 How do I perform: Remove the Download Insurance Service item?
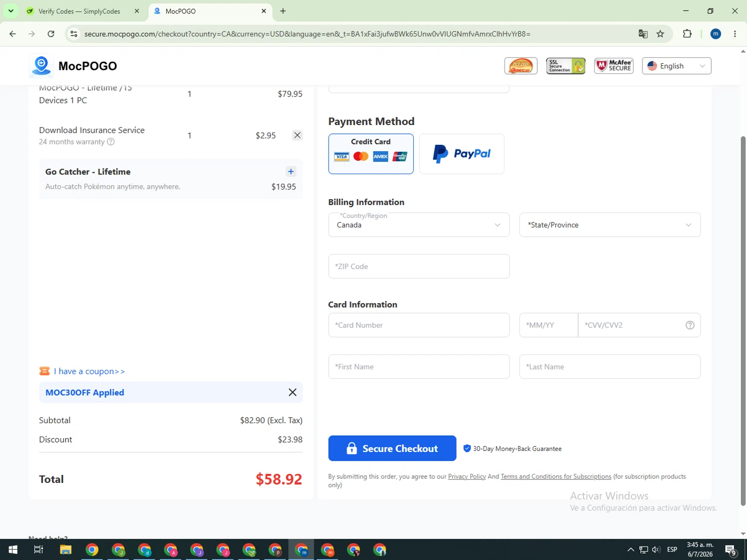(x=297, y=135)
